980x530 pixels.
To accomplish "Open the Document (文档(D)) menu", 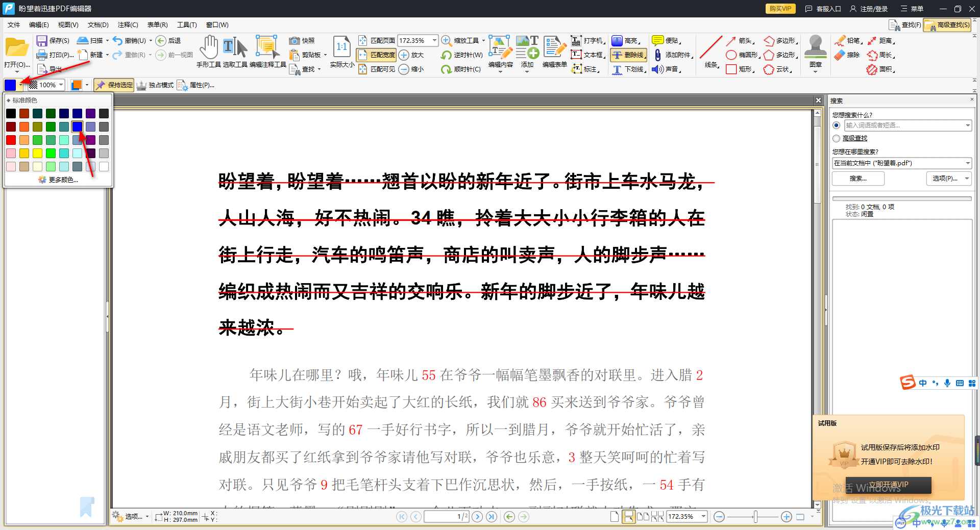I will (98, 24).
